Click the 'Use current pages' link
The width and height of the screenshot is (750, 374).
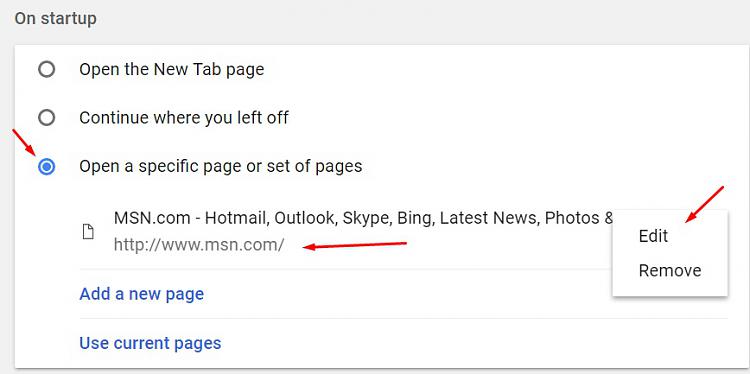coord(150,343)
